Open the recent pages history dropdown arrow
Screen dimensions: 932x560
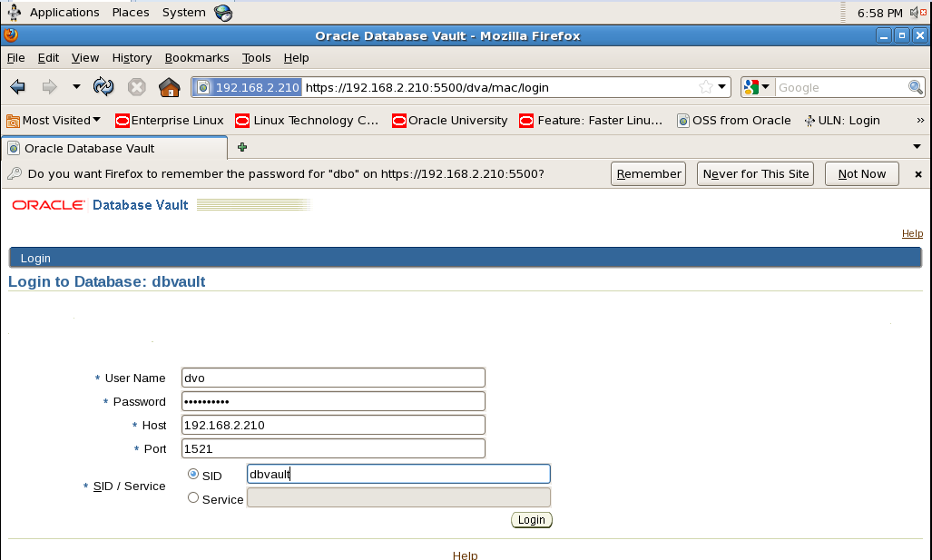[x=76, y=87]
